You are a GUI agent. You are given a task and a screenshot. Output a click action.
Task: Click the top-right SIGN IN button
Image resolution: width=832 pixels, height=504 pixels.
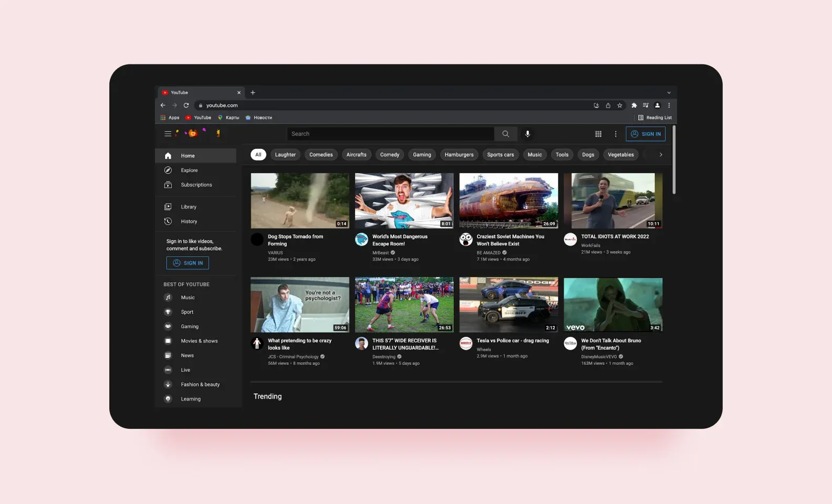(646, 134)
